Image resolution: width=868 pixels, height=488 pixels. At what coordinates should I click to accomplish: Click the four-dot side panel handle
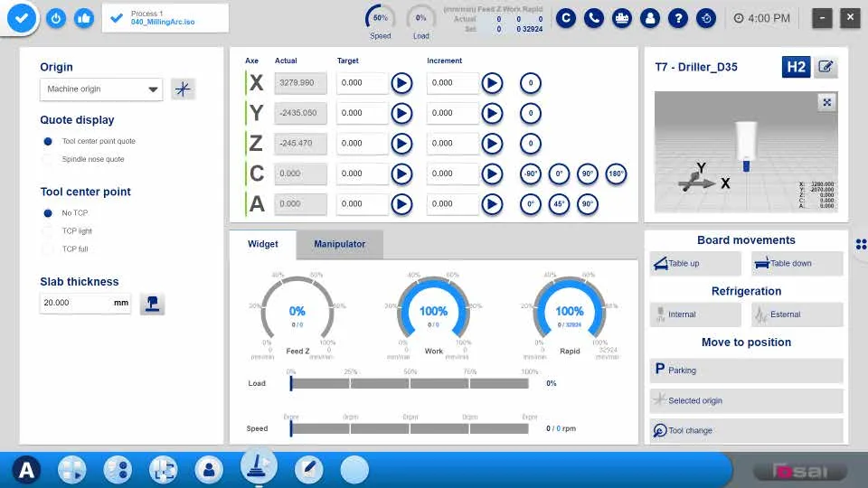point(861,244)
